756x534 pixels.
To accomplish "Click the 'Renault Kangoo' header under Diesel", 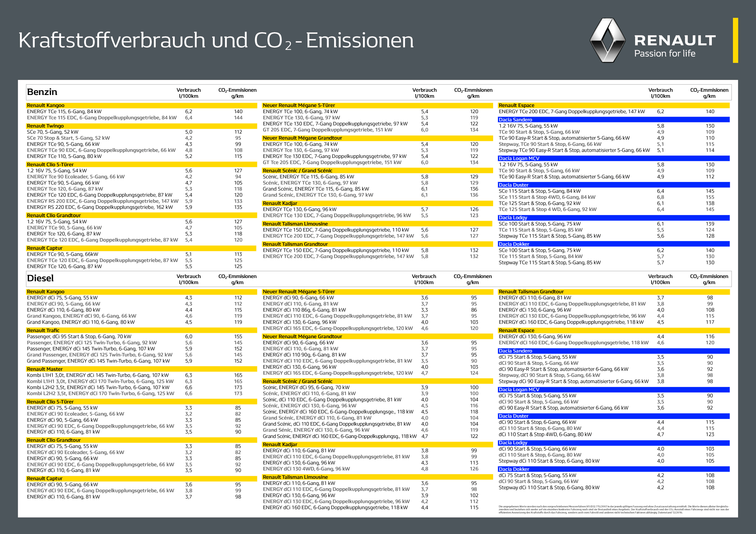I will (x=142, y=292).
